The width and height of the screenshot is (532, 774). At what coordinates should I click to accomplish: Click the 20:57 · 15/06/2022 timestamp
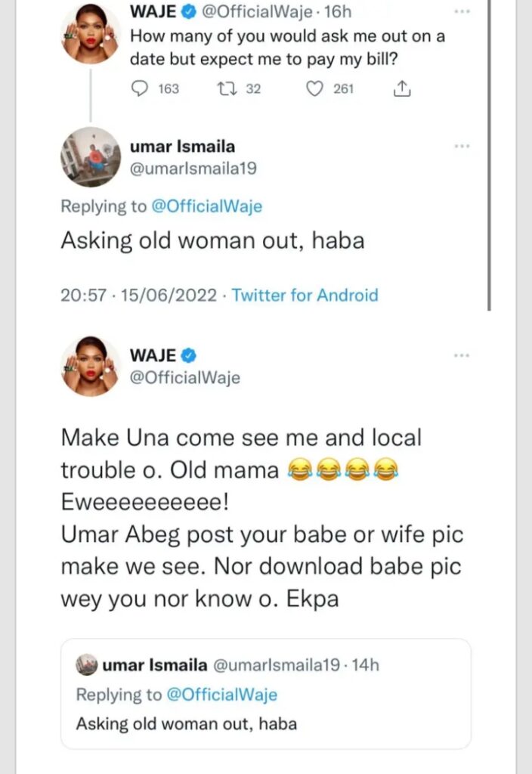141,295
